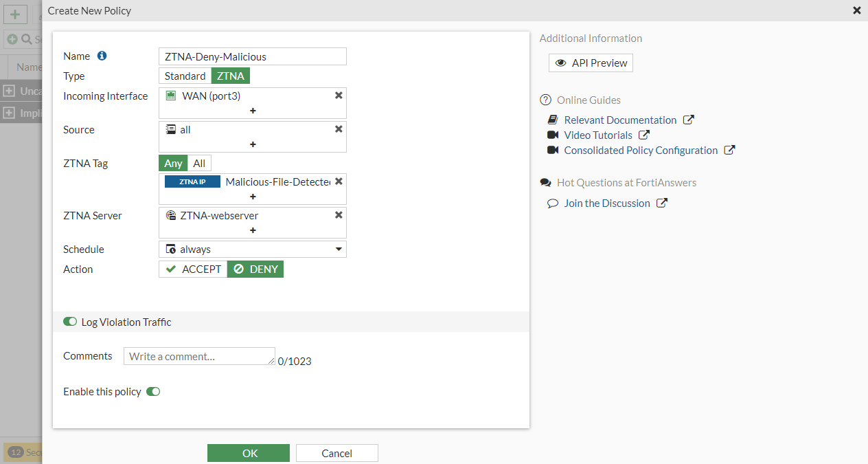This screenshot has height=464, width=868.
Task: Remove Malicious-File-Detected ZTNA tag
Action: click(x=339, y=181)
